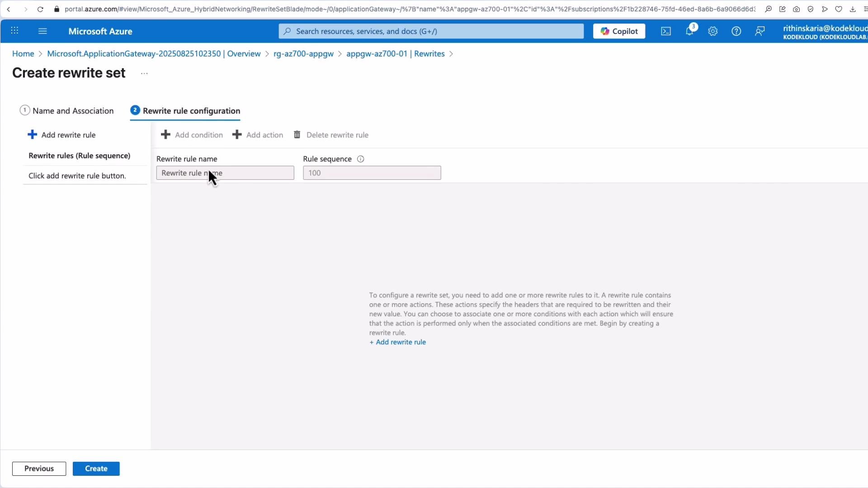The width and height of the screenshot is (868, 488).
Task: Open Microsoft.ApplicationGateway Overview breadcrumb
Action: pyautogui.click(x=154, y=54)
